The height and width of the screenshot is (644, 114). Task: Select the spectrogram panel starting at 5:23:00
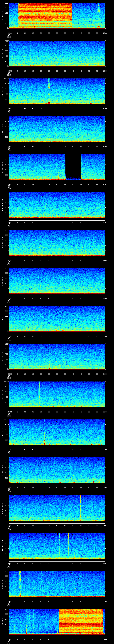(57, 356)
